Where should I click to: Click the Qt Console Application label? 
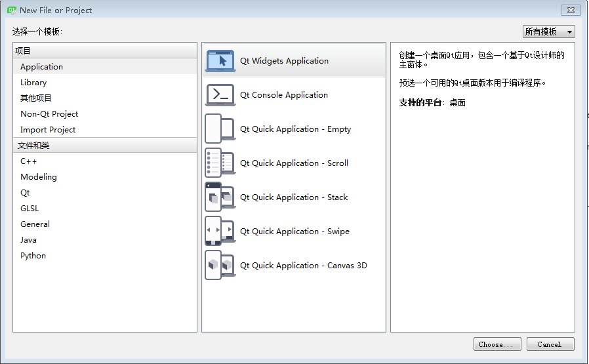tap(284, 95)
